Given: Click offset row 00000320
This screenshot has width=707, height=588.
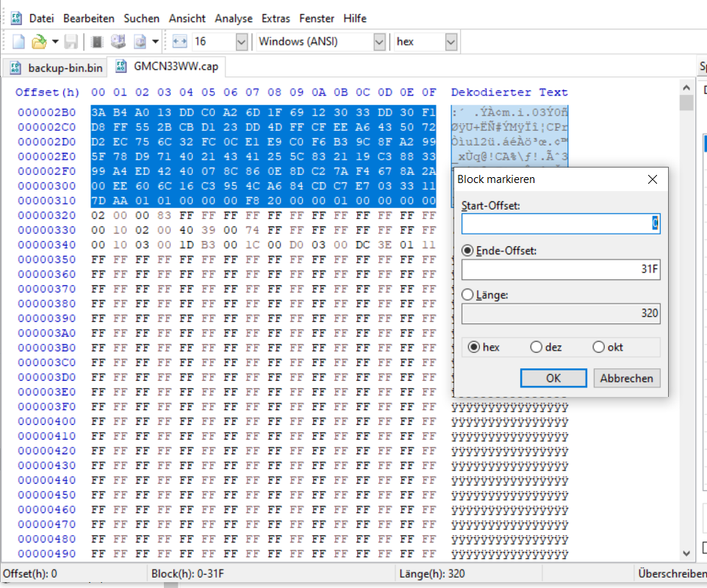Looking at the screenshot, I should point(47,215).
